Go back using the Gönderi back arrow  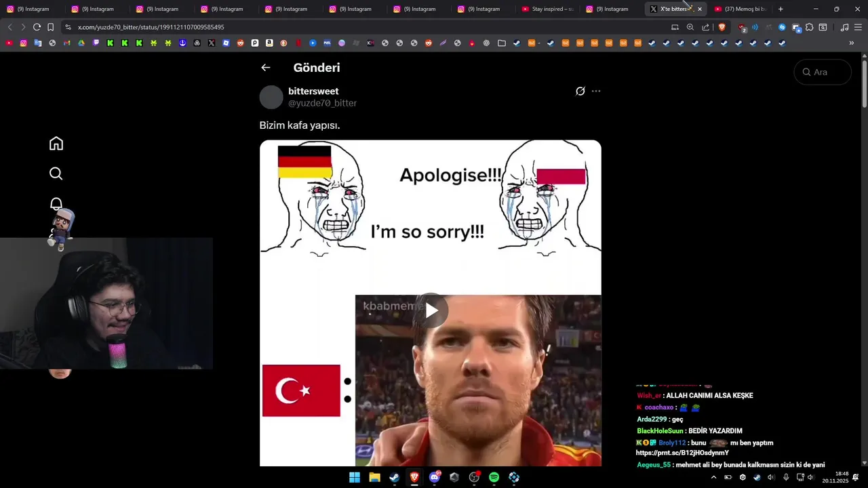click(x=266, y=68)
